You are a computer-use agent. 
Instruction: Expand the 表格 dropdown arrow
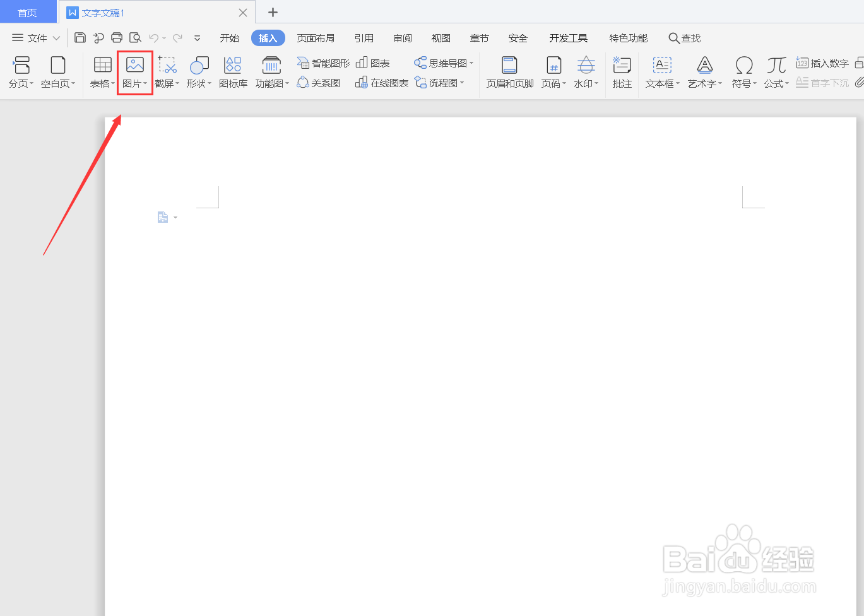(x=113, y=83)
